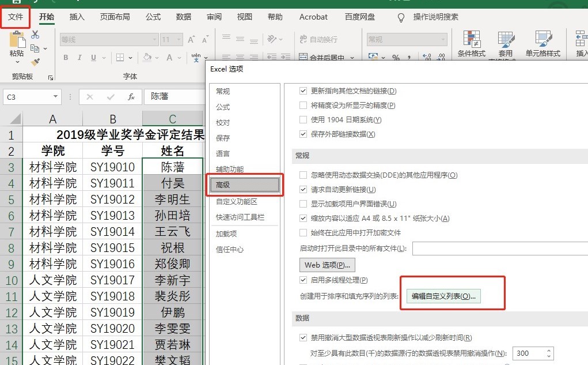
Task: Open Conditional Formatting (条件格式)
Action: click(471, 43)
